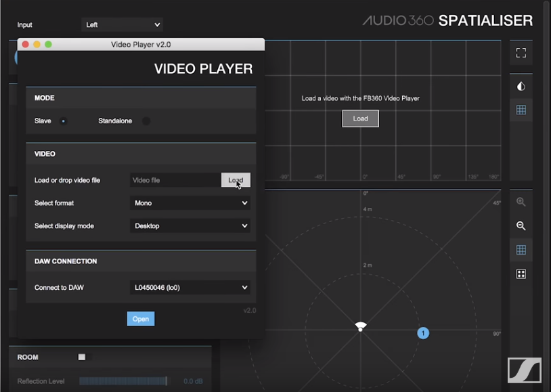Click the "VIDEO" section header

coord(45,154)
